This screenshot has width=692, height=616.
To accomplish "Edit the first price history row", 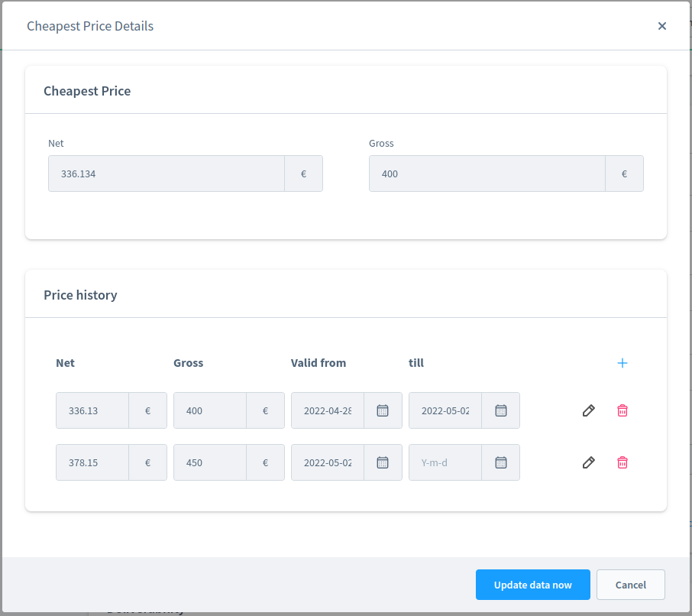I will (588, 410).
